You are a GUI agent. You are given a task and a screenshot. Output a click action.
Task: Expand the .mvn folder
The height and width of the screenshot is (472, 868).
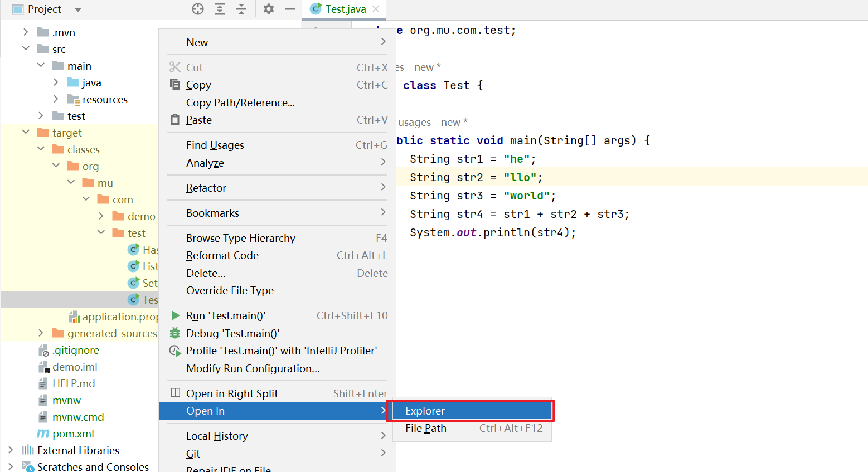coord(26,32)
